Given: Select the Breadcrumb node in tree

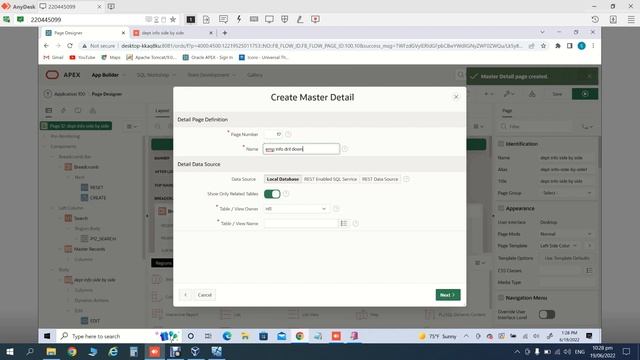Looking at the screenshot, I should pyautogui.click(x=86, y=167).
